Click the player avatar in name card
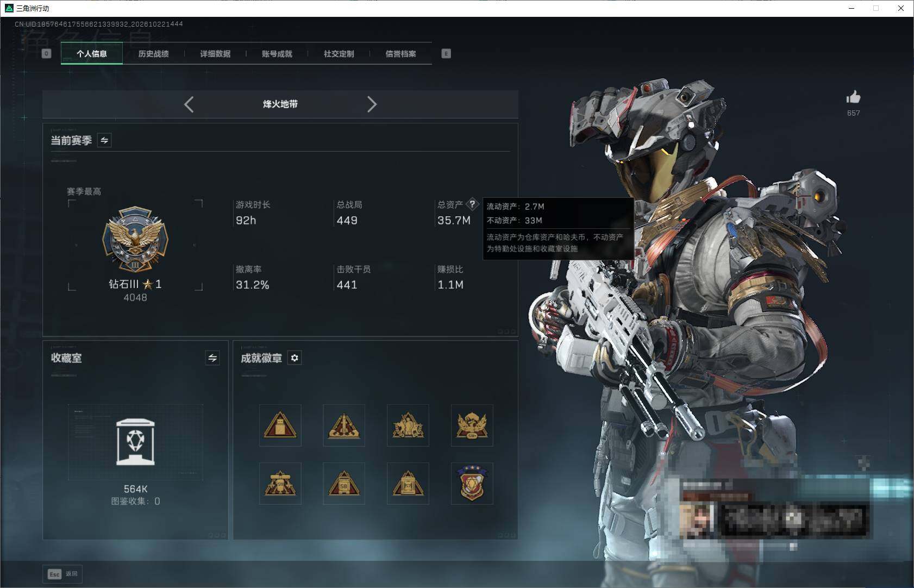 tap(698, 520)
